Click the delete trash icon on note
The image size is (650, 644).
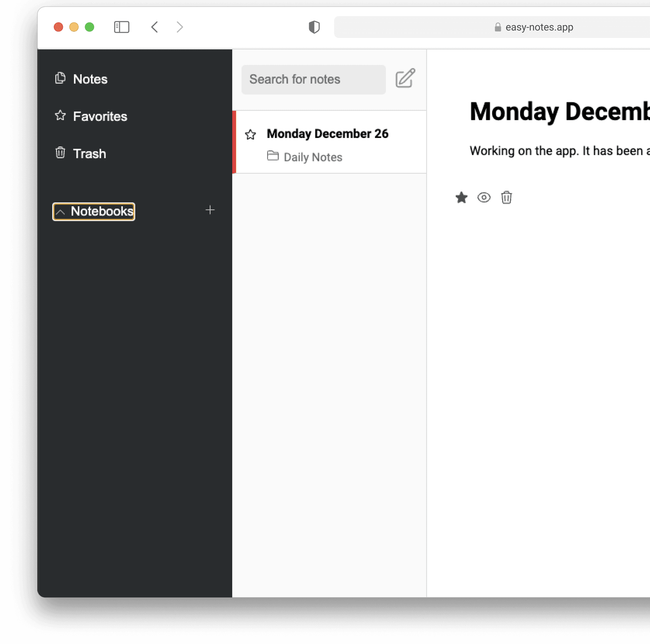[x=505, y=197]
